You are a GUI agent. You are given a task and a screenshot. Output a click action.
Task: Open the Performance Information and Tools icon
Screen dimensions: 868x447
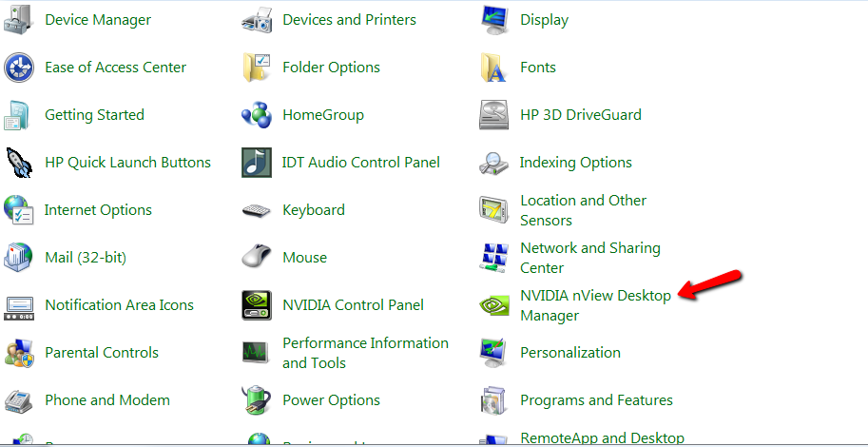(x=257, y=353)
